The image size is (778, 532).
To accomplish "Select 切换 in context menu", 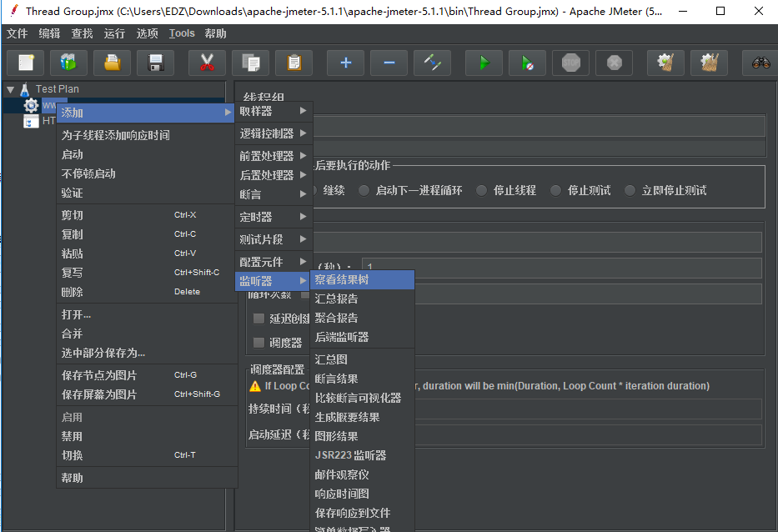I will (x=147, y=455).
